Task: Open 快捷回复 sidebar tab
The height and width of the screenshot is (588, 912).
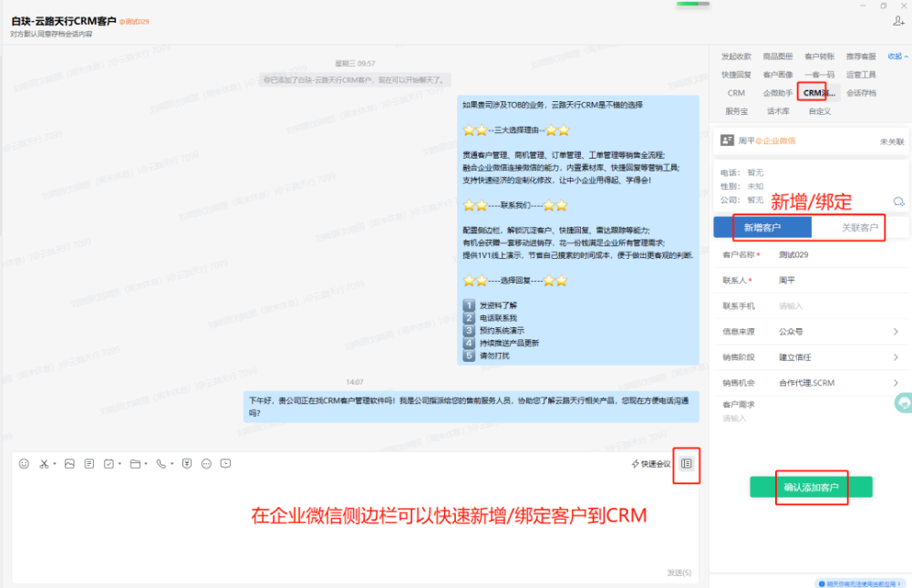Action: (736, 75)
